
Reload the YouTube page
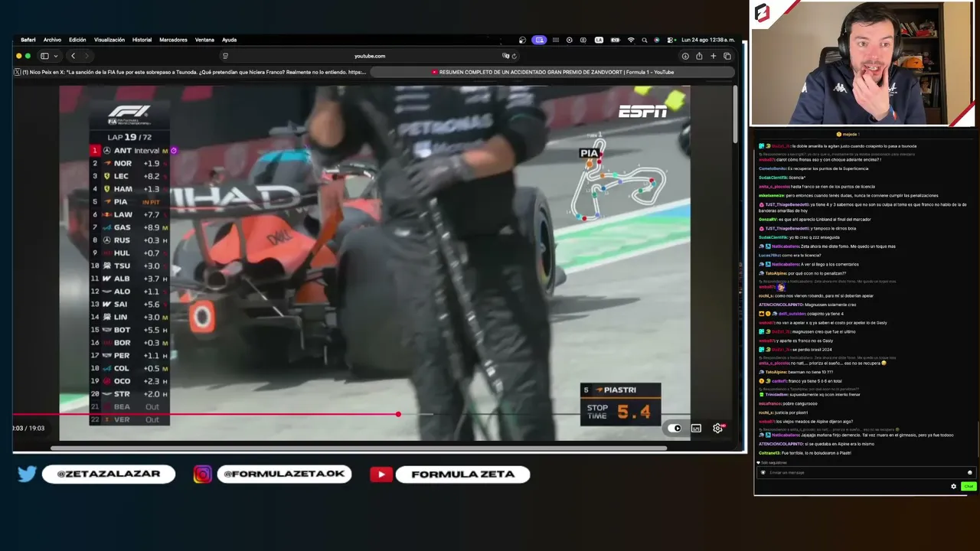click(x=514, y=56)
